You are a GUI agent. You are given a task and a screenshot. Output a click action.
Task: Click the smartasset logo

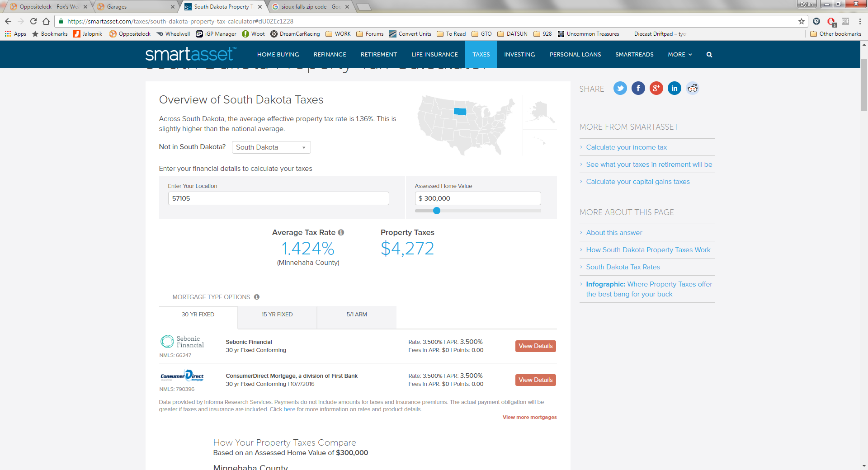tap(190, 54)
